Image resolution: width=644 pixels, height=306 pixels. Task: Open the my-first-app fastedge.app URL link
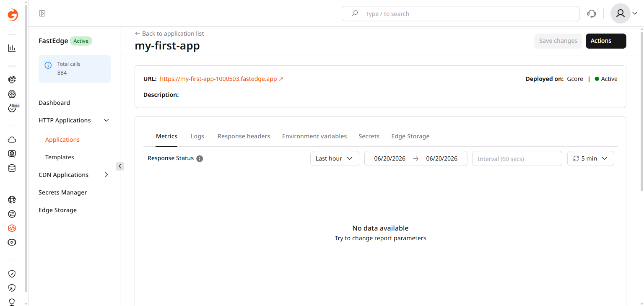pos(222,79)
